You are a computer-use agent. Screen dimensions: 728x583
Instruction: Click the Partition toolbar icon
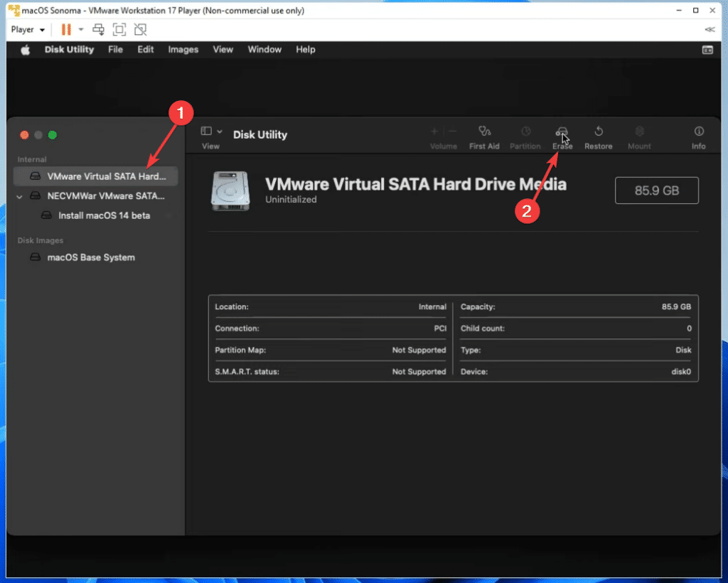tap(525, 132)
